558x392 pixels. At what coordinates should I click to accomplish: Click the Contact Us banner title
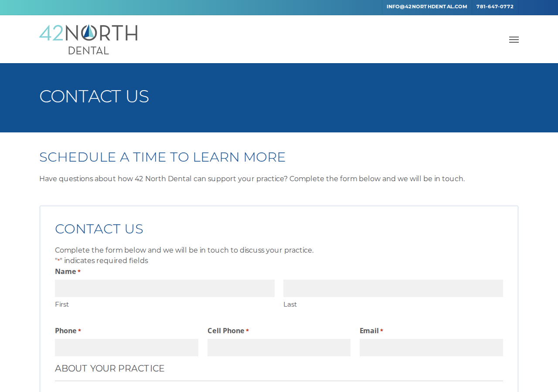click(94, 96)
